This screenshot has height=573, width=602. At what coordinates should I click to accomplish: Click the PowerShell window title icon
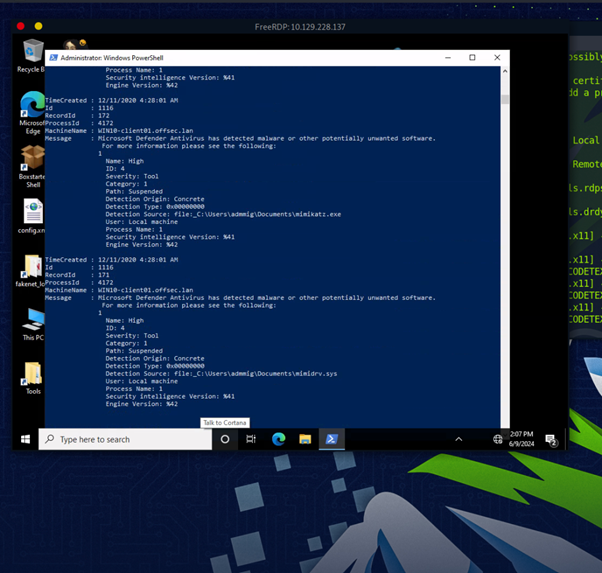tap(53, 58)
